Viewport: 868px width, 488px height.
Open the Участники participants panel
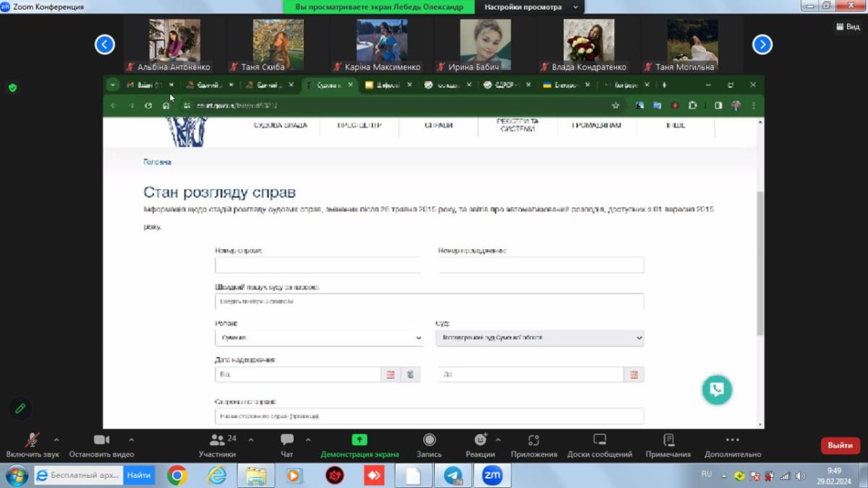point(217,445)
